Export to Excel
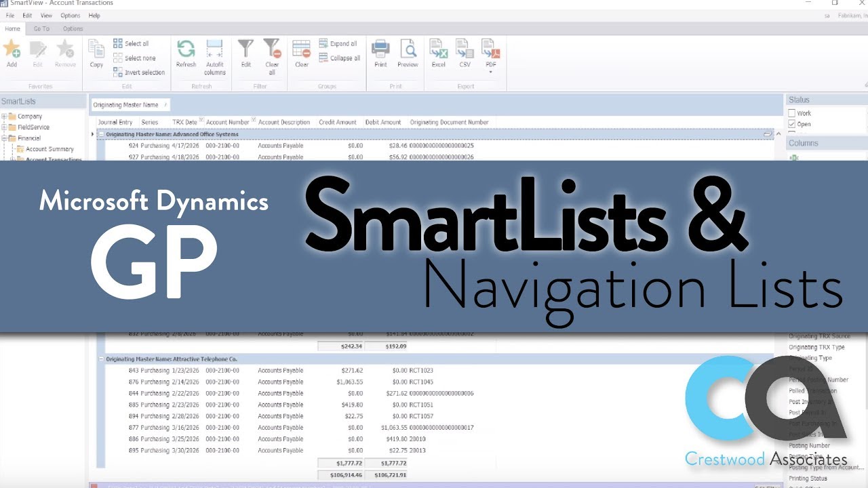The width and height of the screenshot is (868, 488). [x=439, y=54]
